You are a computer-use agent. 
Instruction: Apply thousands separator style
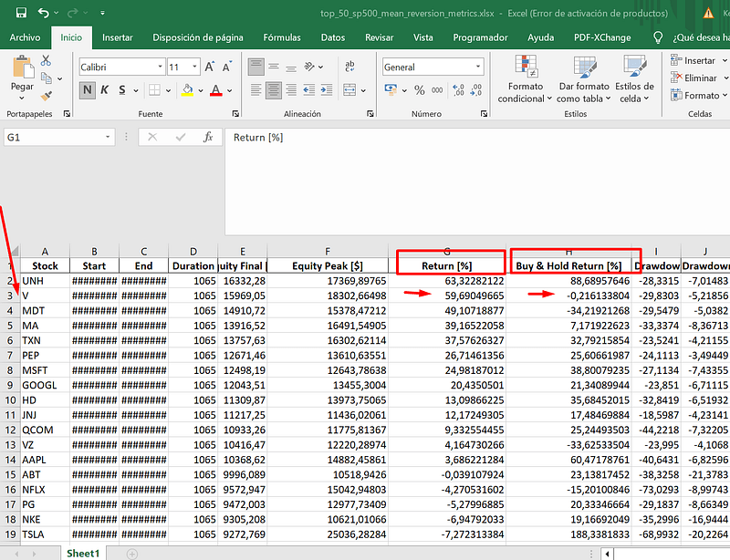[x=437, y=90]
